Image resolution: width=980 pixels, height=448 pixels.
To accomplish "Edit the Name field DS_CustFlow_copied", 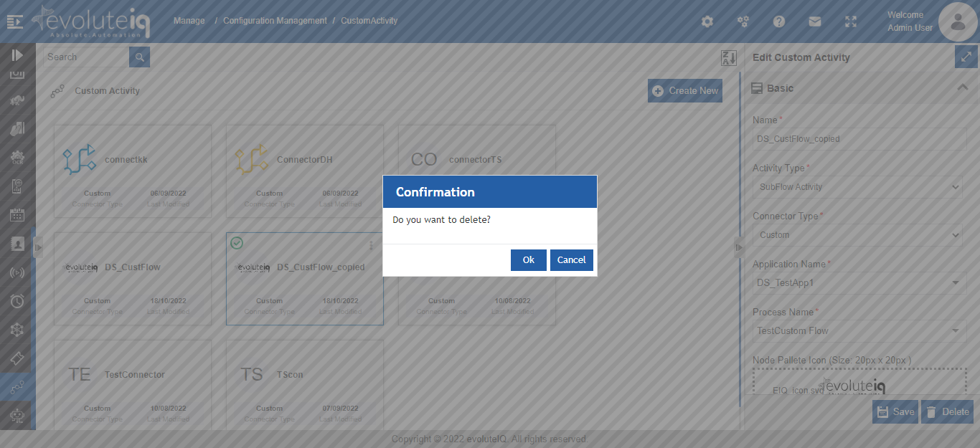I will pos(859,139).
